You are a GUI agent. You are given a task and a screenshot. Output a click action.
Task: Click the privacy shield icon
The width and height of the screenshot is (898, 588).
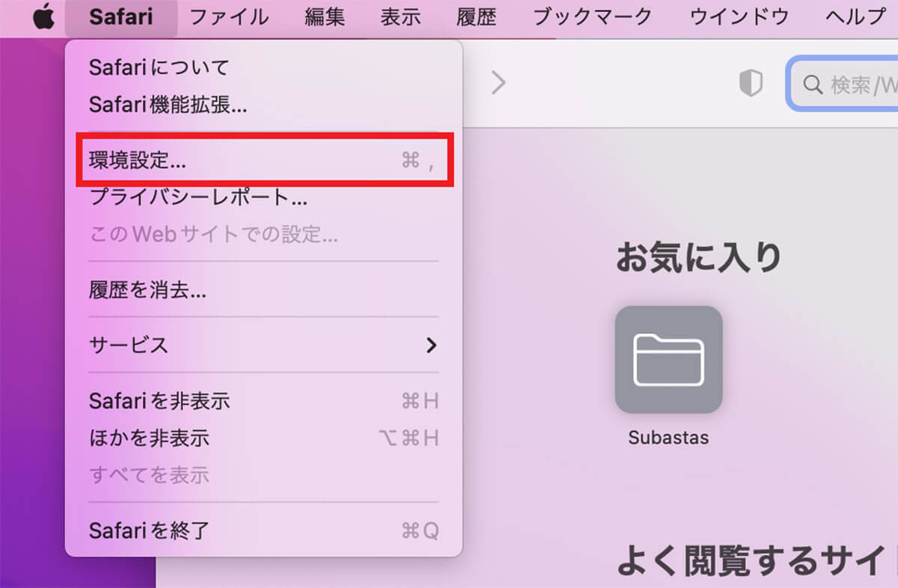751,84
